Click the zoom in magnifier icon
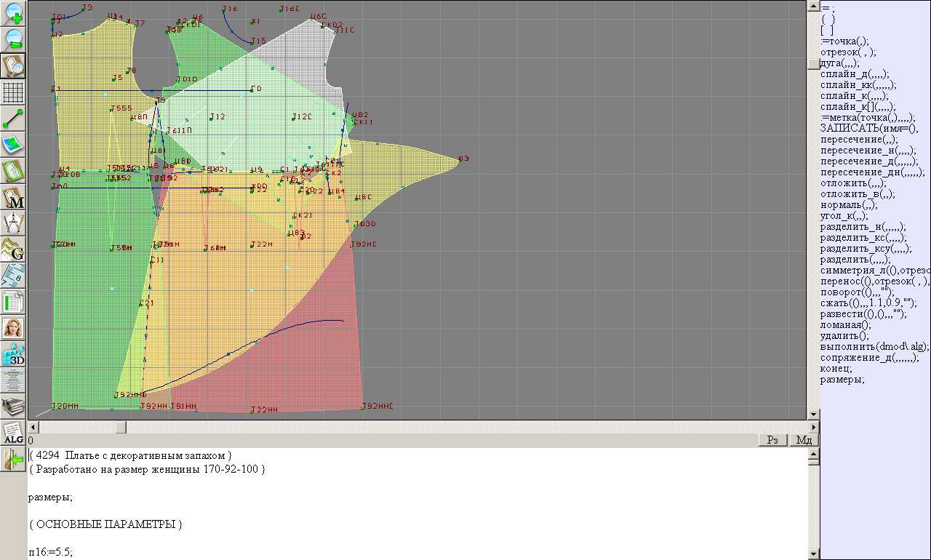Image resolution: width=931 pixels, height=560 pixels. pyautogui.click(x=14, y=13)
